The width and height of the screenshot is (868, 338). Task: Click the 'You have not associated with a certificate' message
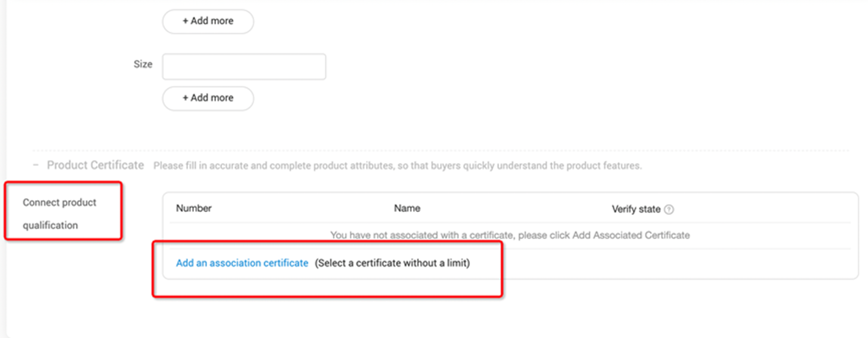coord(510,235)
